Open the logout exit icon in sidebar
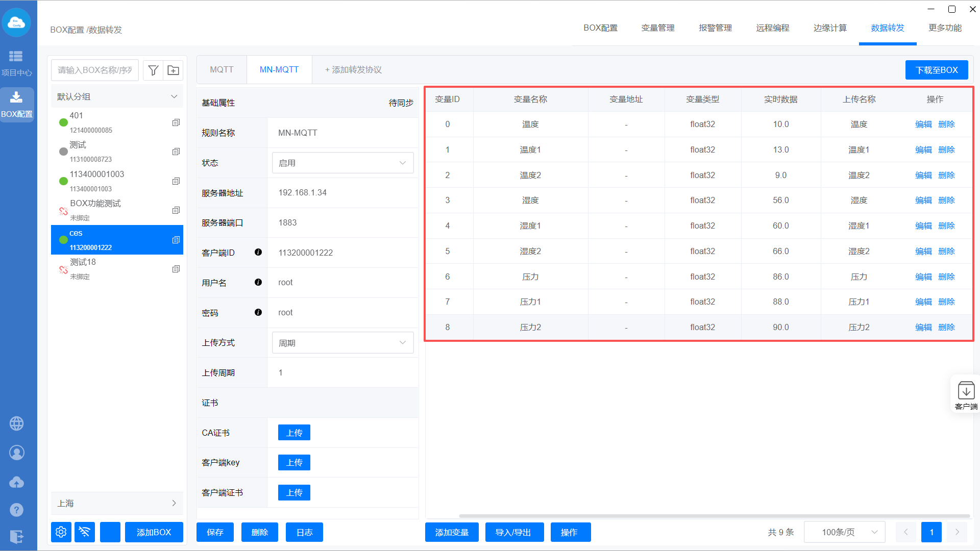The width and height of the screenshot is (980, 551). (x=16, y=537)
